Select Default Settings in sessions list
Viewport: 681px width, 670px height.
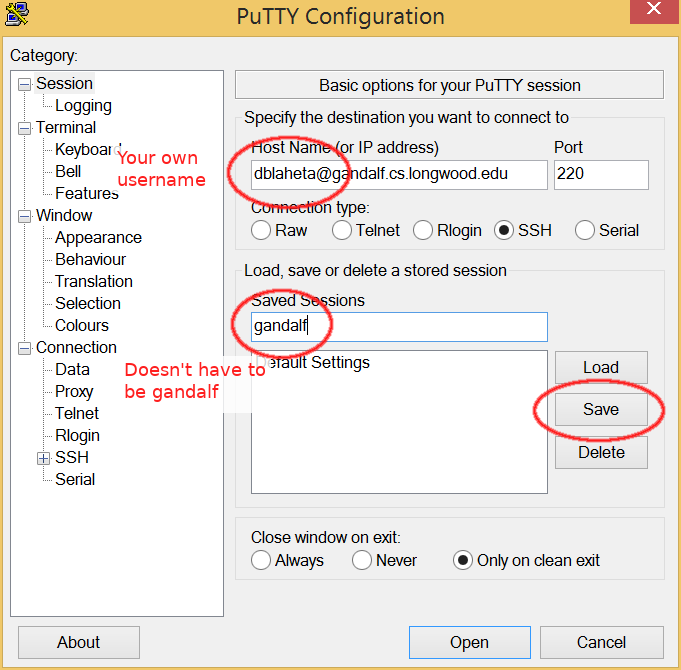coord(313,363)
